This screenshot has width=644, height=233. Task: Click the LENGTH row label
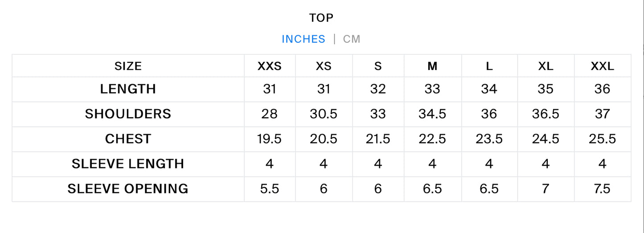click(128, 89)
